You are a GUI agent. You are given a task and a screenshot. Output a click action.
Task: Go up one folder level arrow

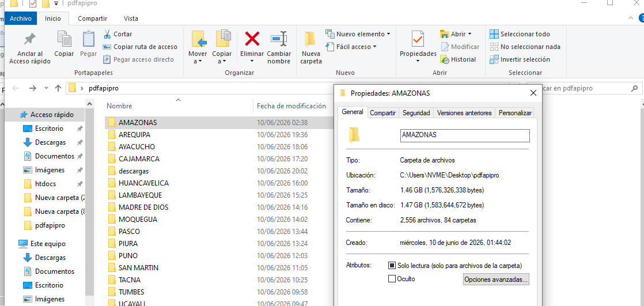tap(58, 88)
